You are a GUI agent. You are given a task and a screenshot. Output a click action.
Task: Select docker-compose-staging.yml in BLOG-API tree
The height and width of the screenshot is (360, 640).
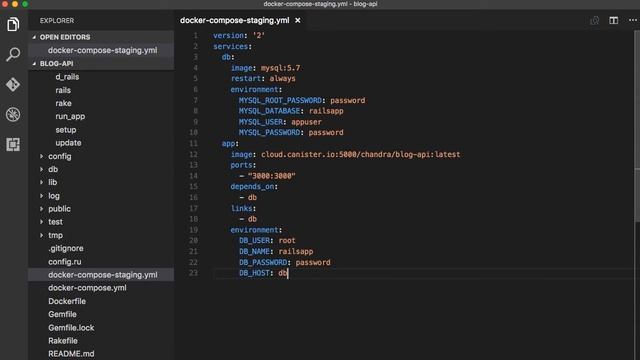[102, 275]
